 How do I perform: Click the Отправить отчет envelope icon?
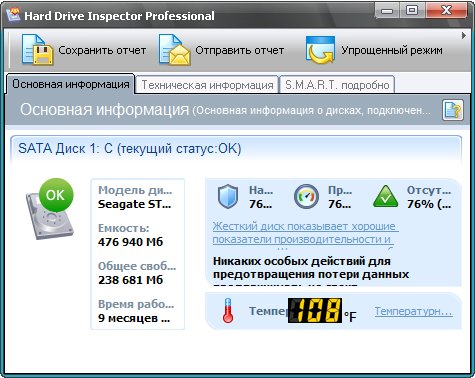174,50
